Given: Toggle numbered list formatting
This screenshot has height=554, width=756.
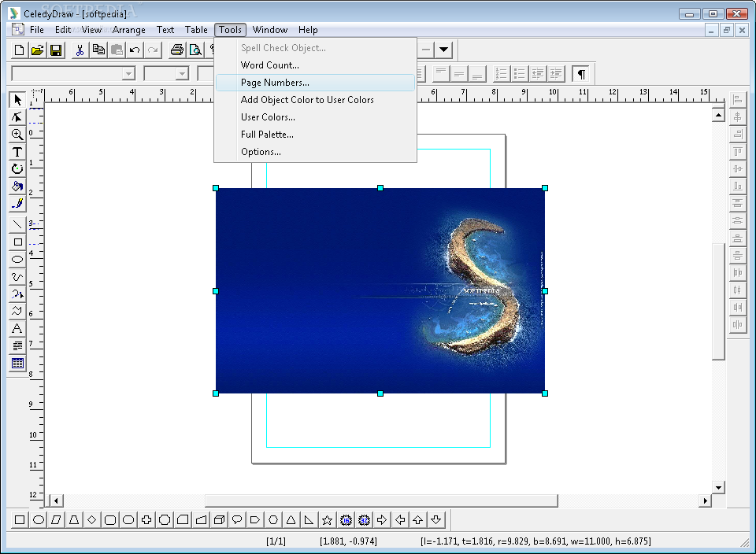Looking at the screenshot, I should tap(502, 74).
